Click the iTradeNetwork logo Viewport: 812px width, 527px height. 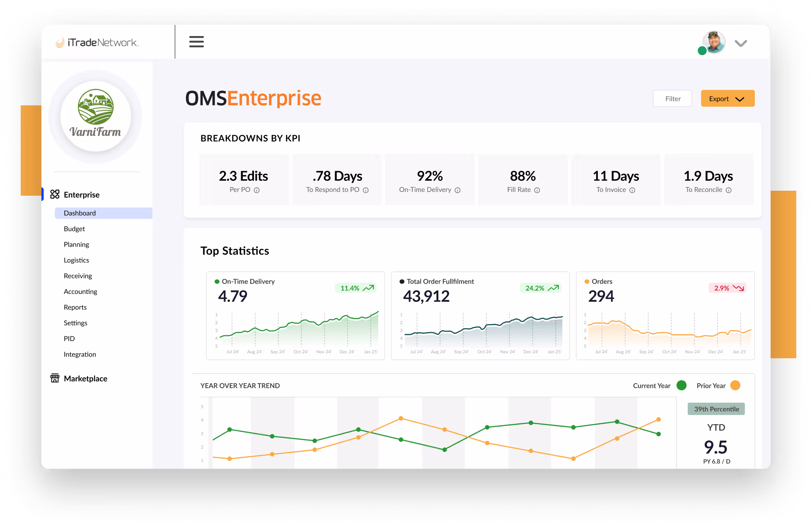97,42
